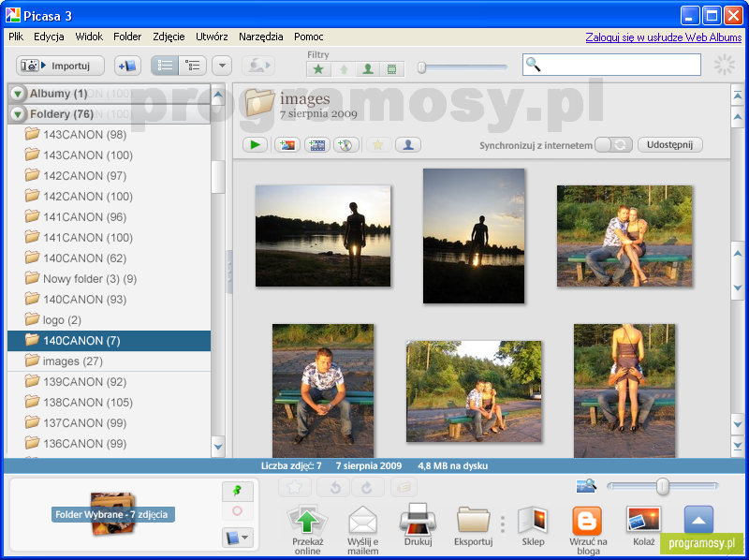Click Wyślij e mailem envelope icon
The image size is (749, 560).
pos(363,529)
